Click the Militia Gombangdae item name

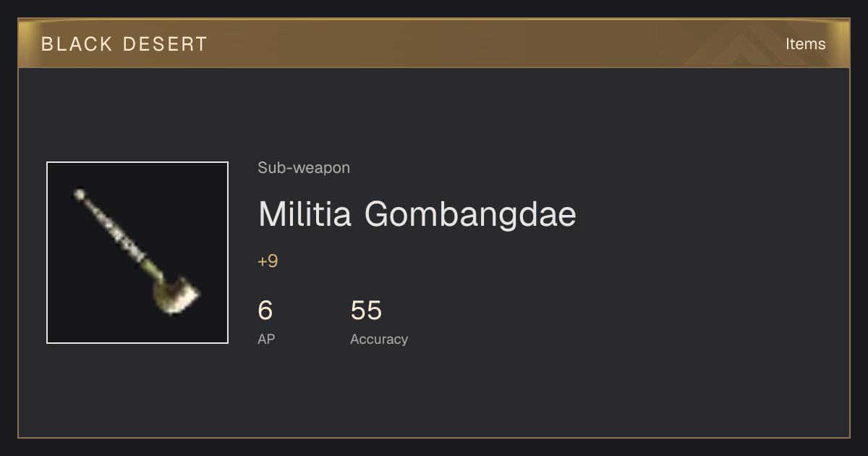pyautogui.click(x=417, y=214)
